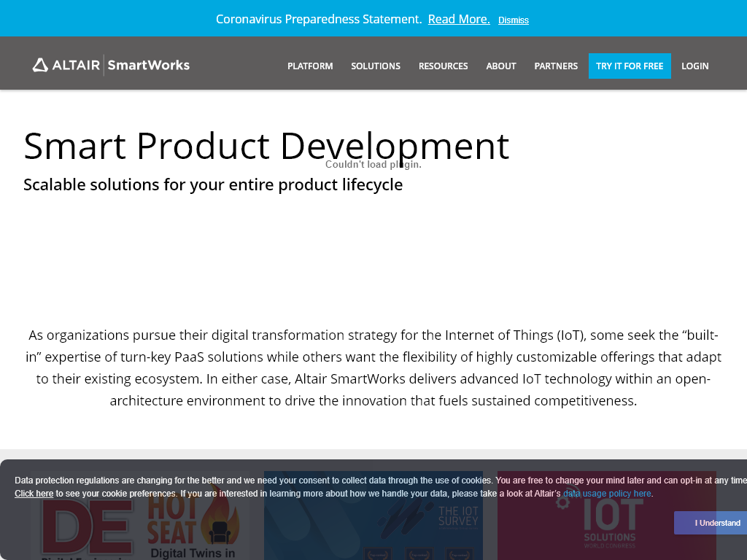747x560 pixels.
Task: Click the Scalable solutions subtitle text
Action: pyautogui.click(x=213, y=184)
